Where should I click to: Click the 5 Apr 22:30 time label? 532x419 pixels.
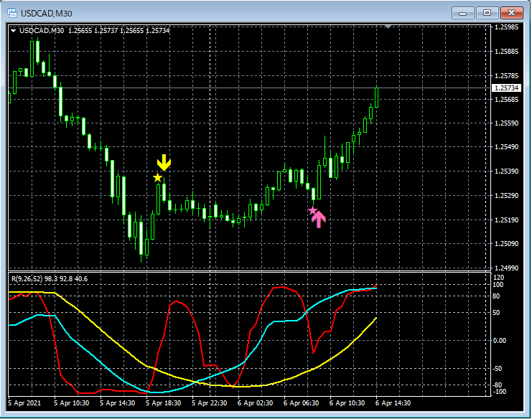coord(210,403)
